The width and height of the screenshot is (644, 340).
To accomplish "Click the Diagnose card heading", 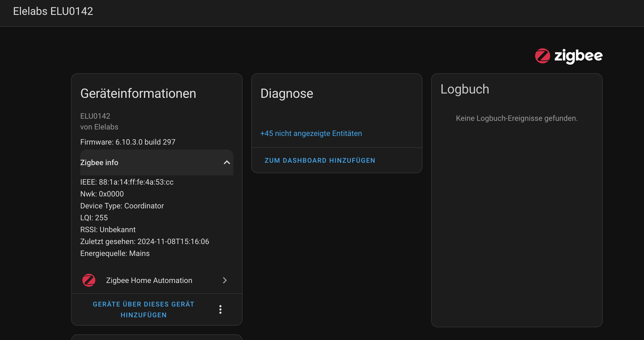I will pyautogui.click(x=287, y=94).
